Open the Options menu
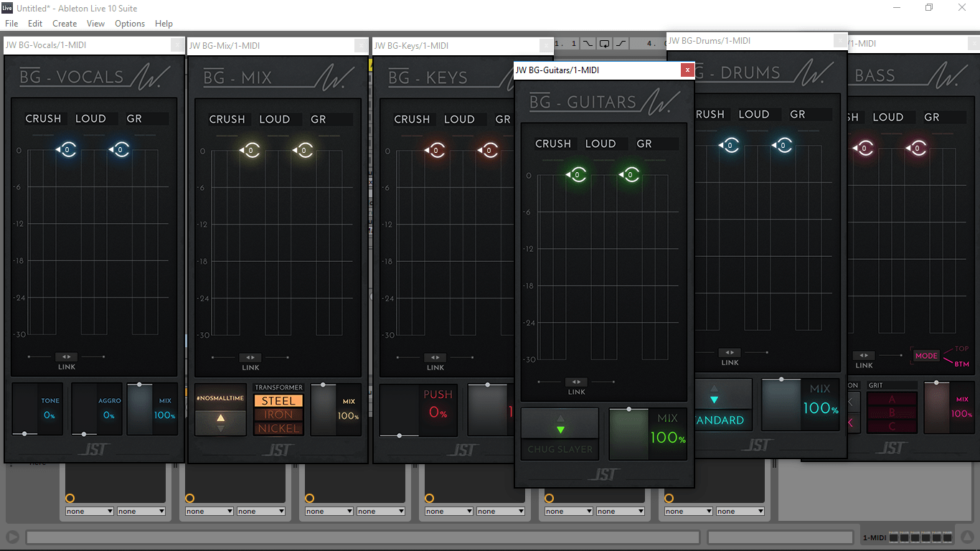This screenshot has height=551, width=980. (130, 24)
